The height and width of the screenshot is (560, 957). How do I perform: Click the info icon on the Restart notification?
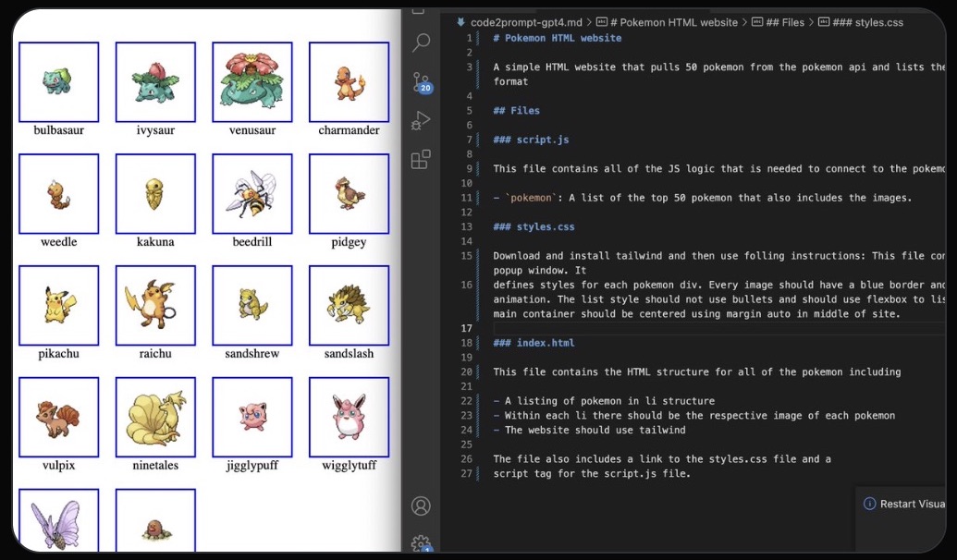coord(869,503)
